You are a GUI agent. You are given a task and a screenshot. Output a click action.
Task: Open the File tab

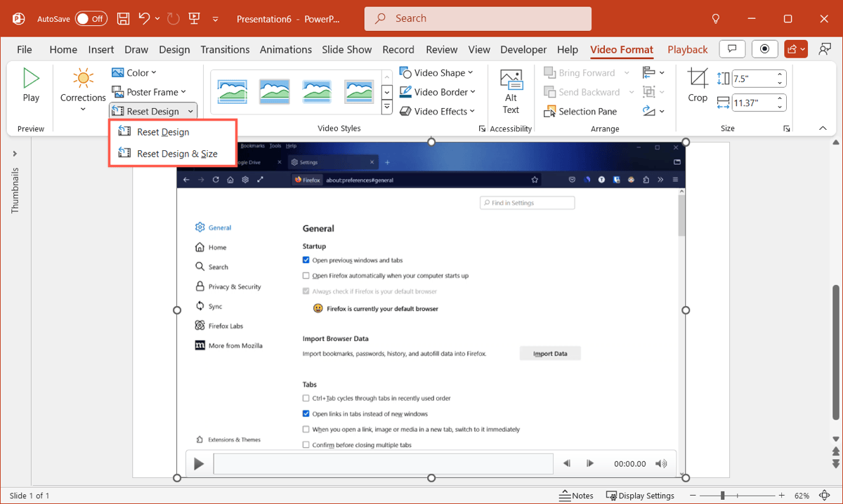(x=25, y=49)
